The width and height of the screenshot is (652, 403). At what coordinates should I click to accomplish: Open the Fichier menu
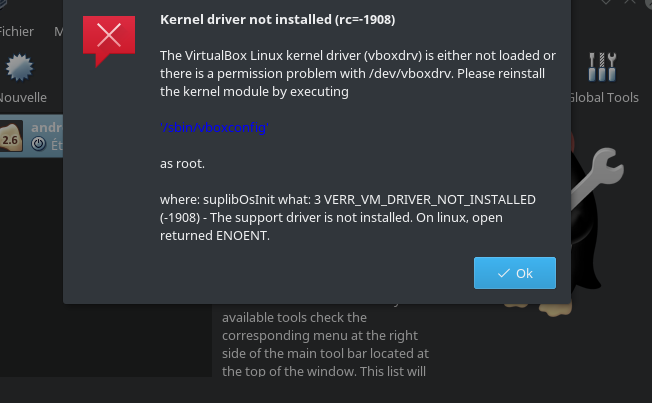pyautogui.click(x=16, y=31)
